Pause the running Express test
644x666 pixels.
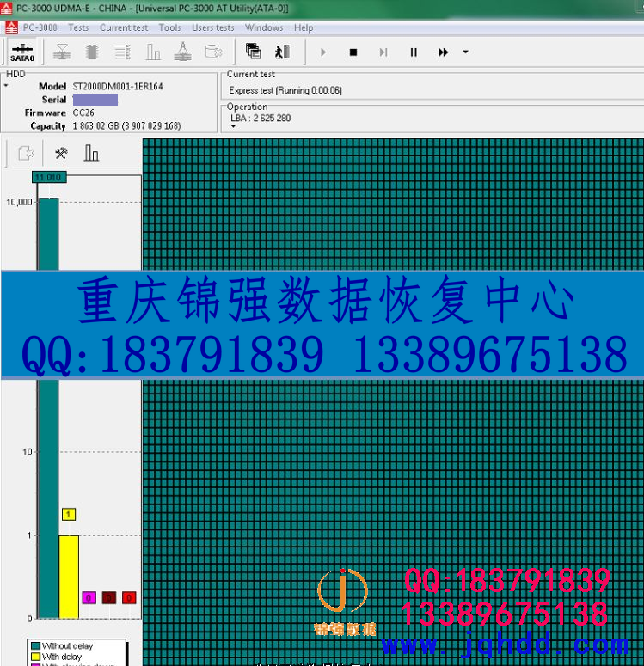click(414, 52)
